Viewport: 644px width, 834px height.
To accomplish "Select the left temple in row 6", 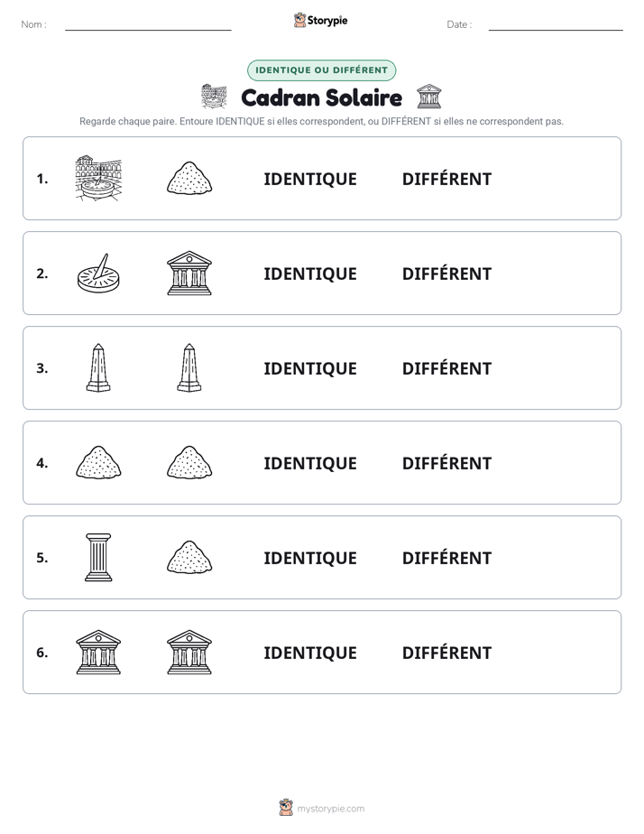I will 98,652.
